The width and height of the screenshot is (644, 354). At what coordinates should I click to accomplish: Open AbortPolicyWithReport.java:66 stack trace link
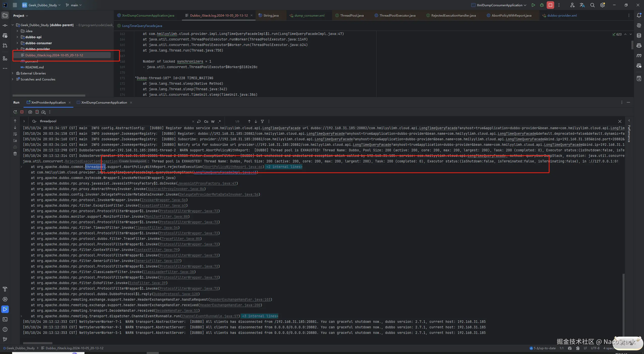click(233, 167)
